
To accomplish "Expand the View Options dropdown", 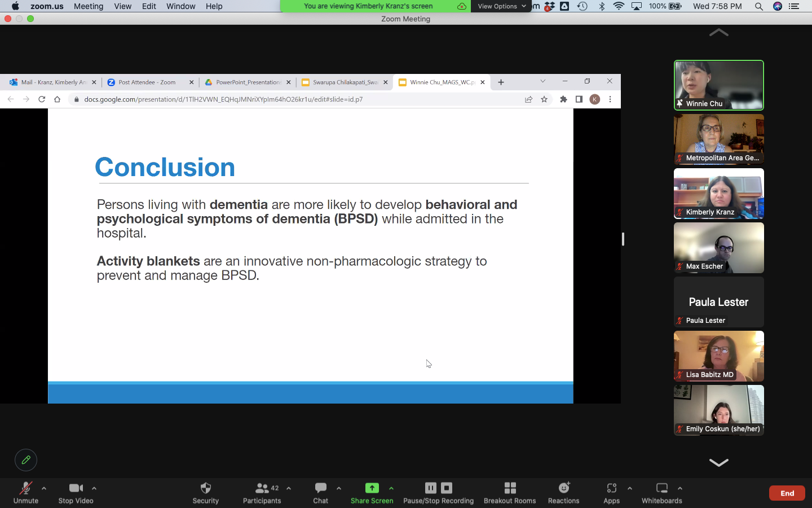I will point(501,6).
